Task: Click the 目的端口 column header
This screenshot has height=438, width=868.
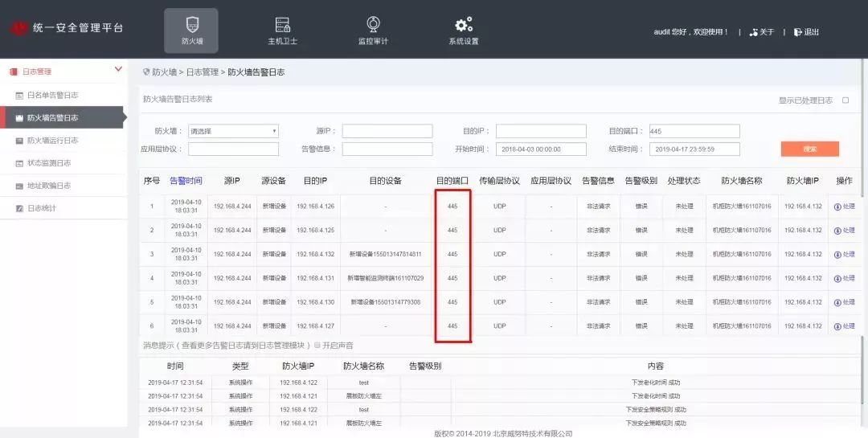Action: click(452, 181)
